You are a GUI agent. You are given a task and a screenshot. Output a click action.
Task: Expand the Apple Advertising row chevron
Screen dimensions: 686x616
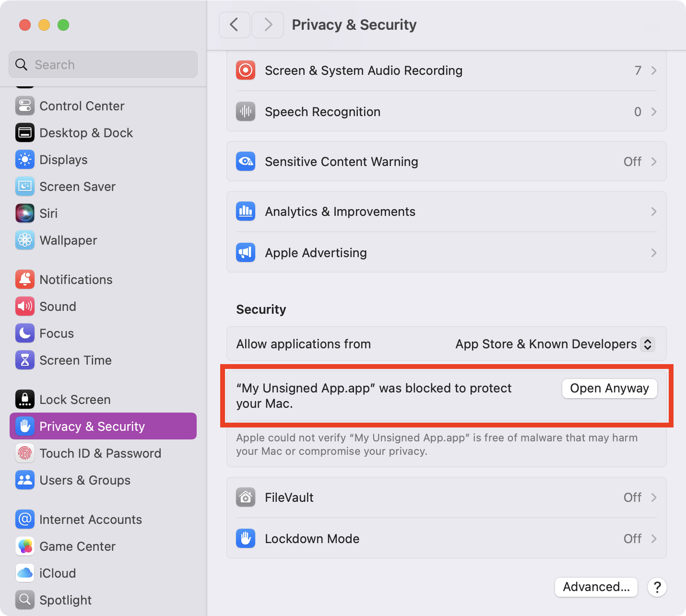[654, 253]
